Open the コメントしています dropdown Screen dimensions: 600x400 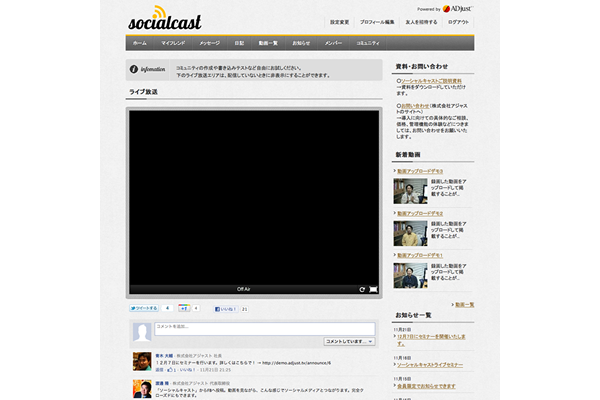349,341
